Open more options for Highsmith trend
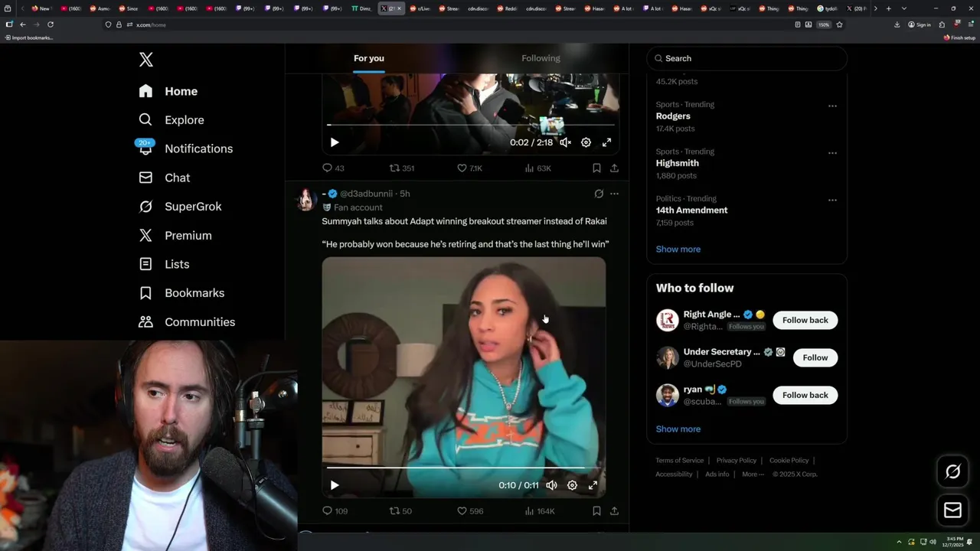Image resolution: width=980 pixels, height=551 pixels. coord(832,152)
